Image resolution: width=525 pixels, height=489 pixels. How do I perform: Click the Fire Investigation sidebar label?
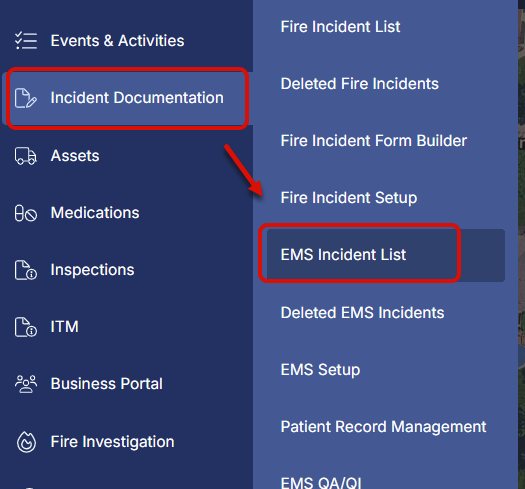point(112,442)
